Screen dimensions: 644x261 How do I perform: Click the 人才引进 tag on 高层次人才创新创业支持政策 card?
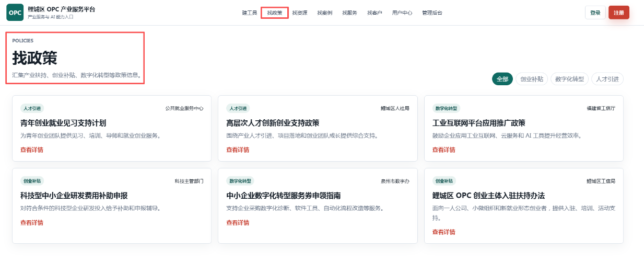click(x=238, y=108)
